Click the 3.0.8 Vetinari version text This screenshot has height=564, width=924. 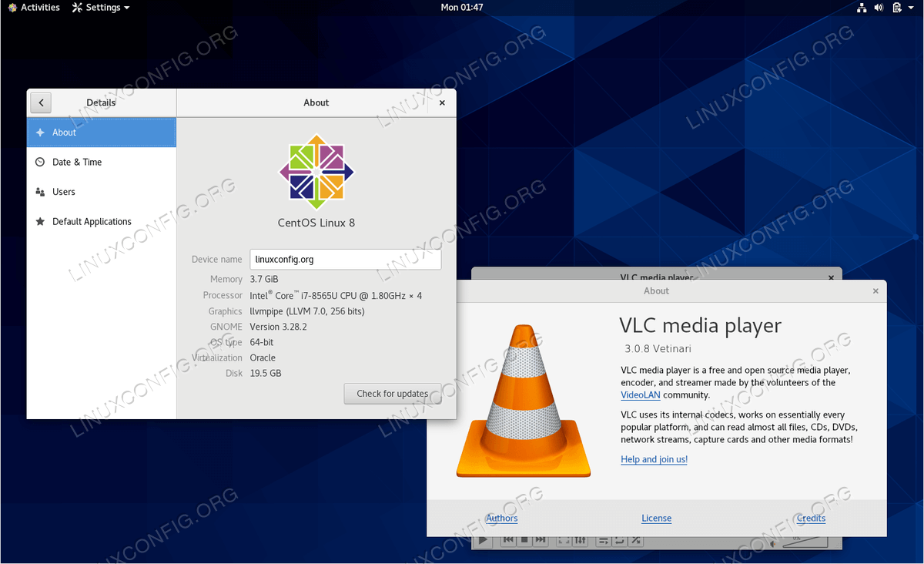click(x=658, y=348)
